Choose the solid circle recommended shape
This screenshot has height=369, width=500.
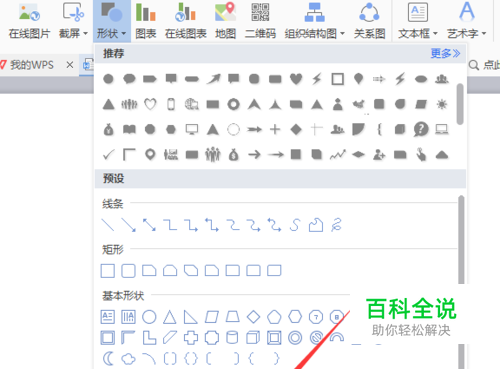(108, 79)
